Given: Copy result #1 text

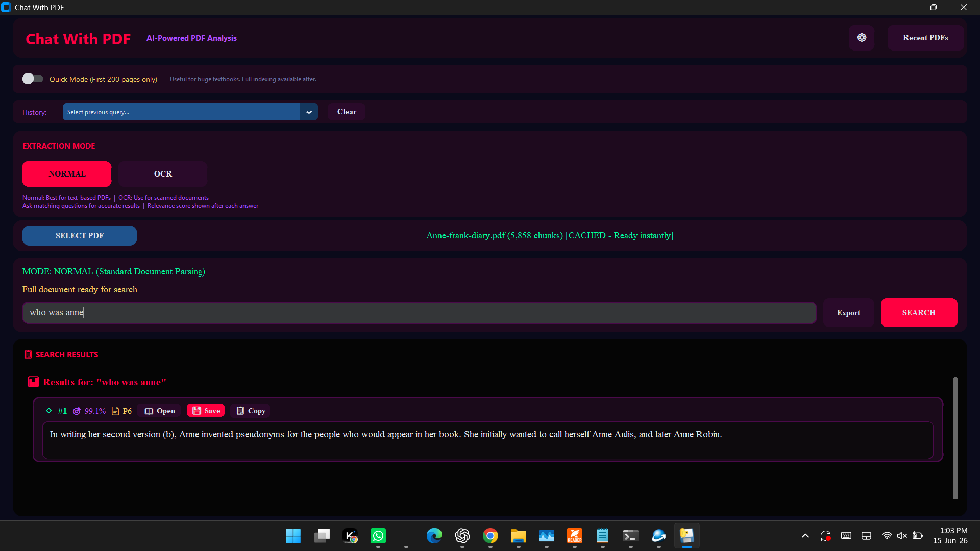Looking at the screenshot, I should coord(251,411).
